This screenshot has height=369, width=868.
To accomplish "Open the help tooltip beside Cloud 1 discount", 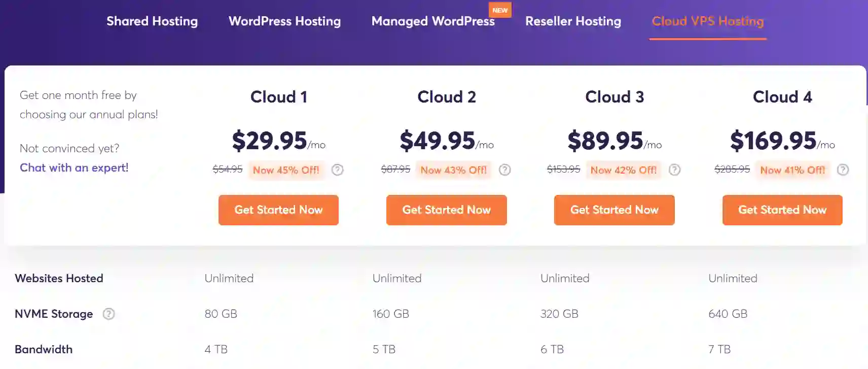I will [x=337, y=170].
